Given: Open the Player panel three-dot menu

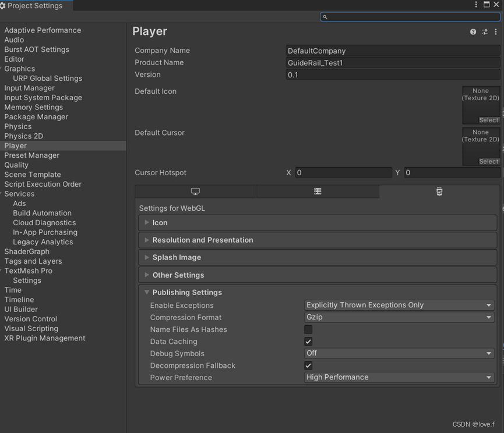Looking at the screenshot, I should click(x=496, y=32).
